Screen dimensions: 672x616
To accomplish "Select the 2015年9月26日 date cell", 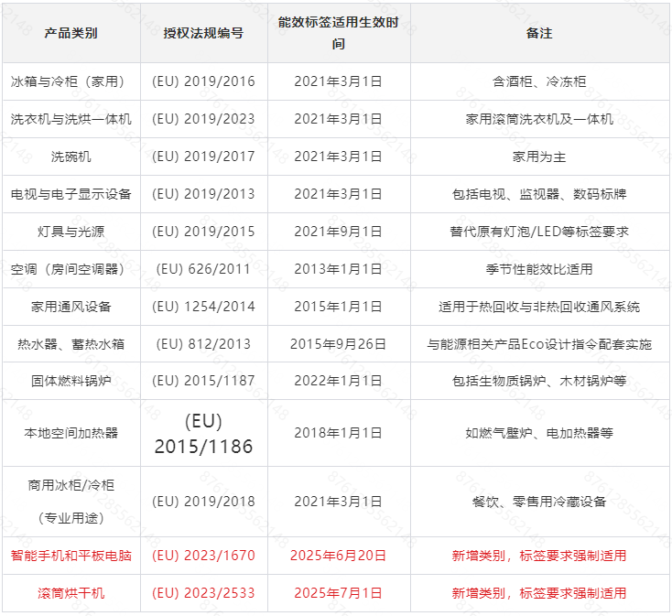I will click(338, 344).
